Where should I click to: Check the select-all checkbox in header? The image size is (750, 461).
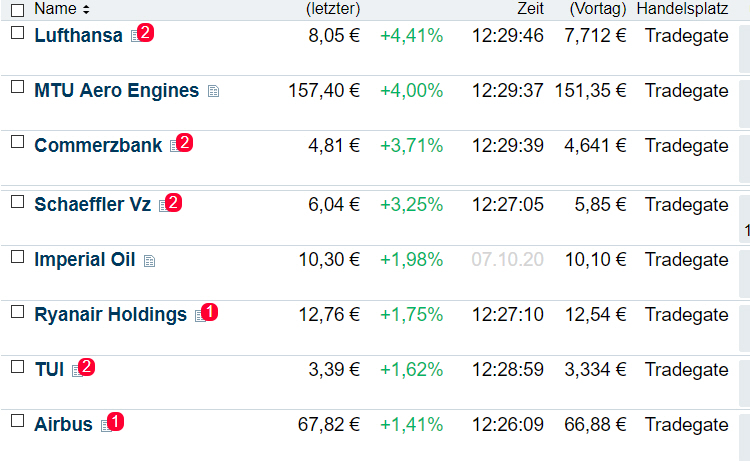(x=18, y=10)
